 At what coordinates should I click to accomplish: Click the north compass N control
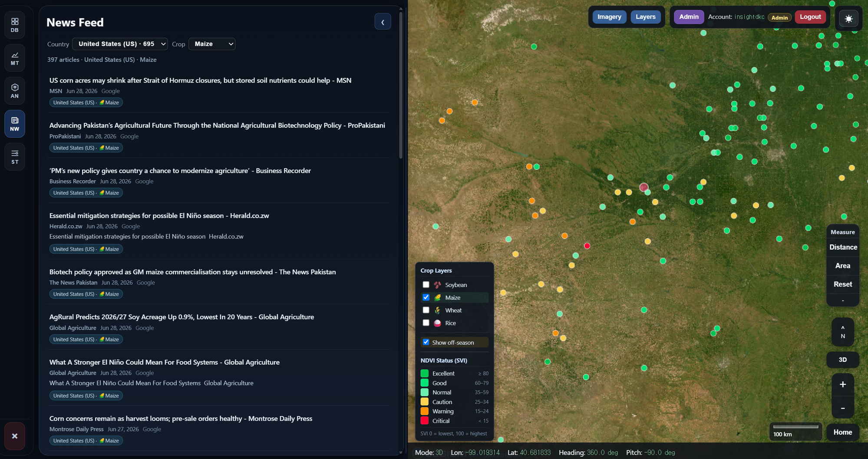pyautogui.click(x=843, y=332)
